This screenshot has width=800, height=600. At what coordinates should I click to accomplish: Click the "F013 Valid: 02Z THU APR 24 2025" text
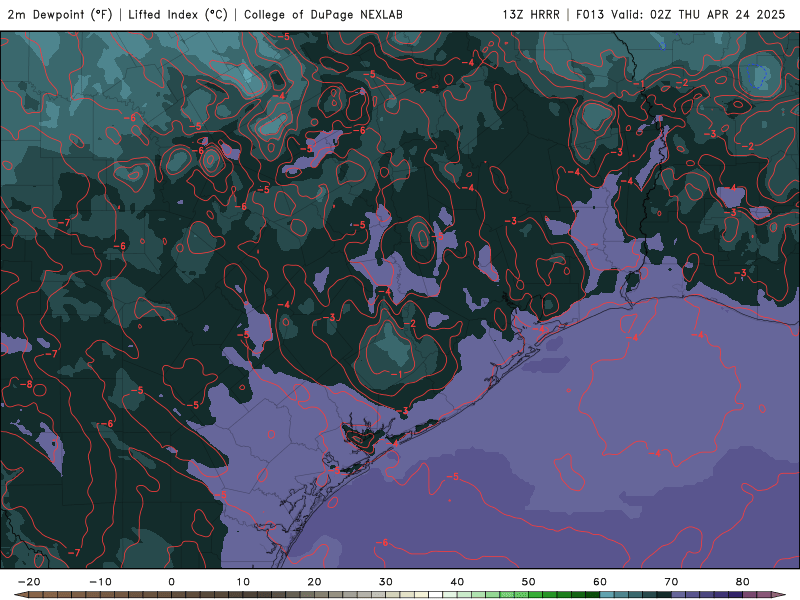pos(680,15)
